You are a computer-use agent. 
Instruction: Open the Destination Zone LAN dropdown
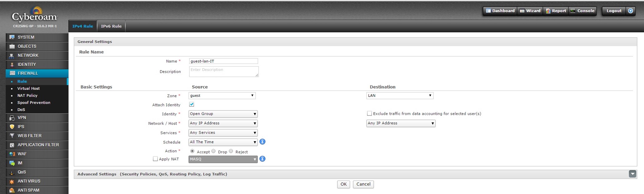click(400, 95)
